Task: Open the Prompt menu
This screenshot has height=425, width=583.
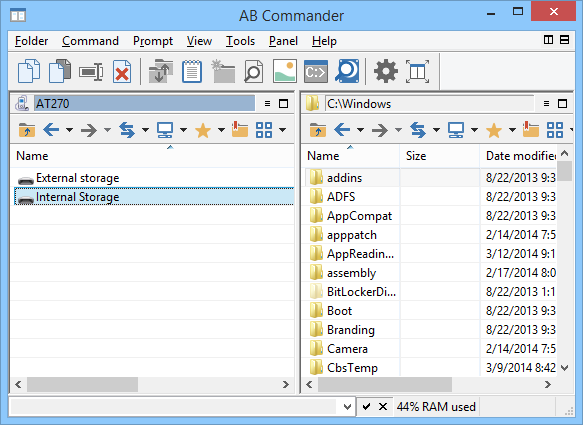Action: [x=153, y=41]
